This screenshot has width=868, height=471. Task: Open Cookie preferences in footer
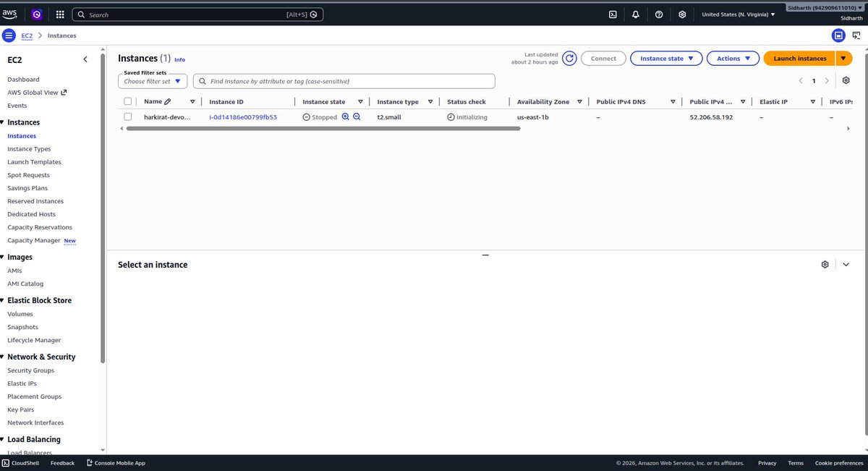(839, 463)
